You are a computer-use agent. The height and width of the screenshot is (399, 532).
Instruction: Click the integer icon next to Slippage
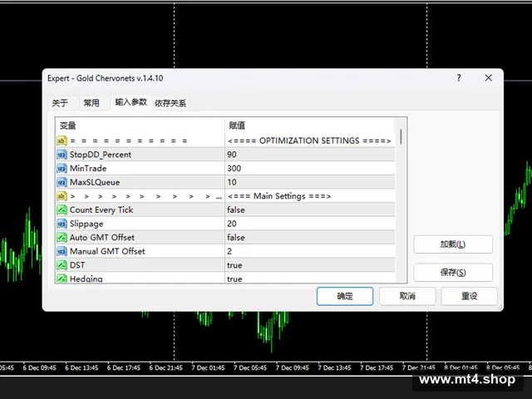pos(62,224)
